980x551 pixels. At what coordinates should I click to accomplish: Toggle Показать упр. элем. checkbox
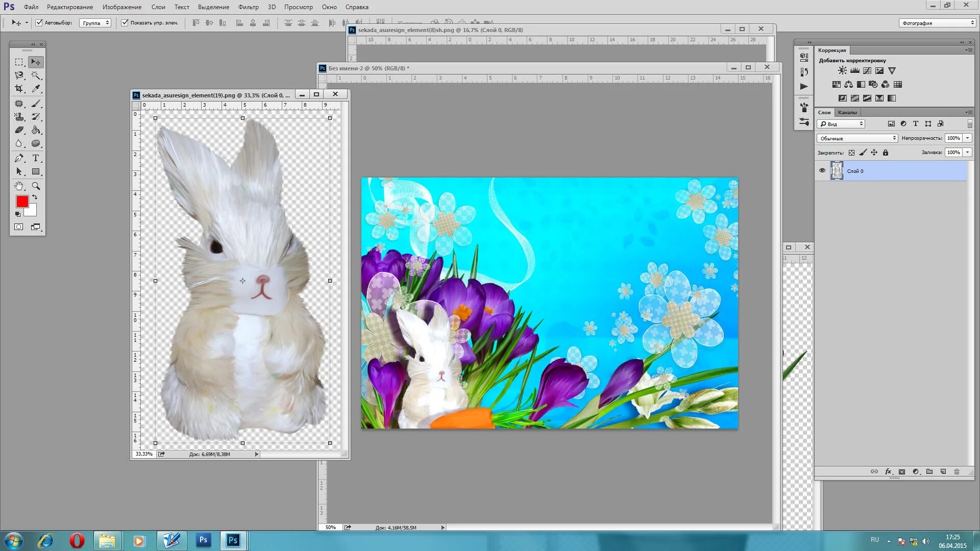[x=125, y=23]
